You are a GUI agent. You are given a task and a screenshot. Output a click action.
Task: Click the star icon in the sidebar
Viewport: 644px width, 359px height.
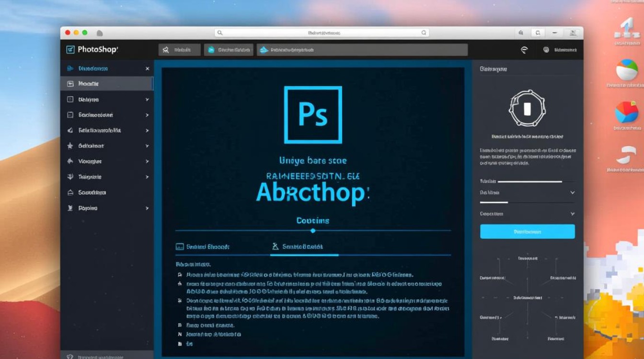70,146
